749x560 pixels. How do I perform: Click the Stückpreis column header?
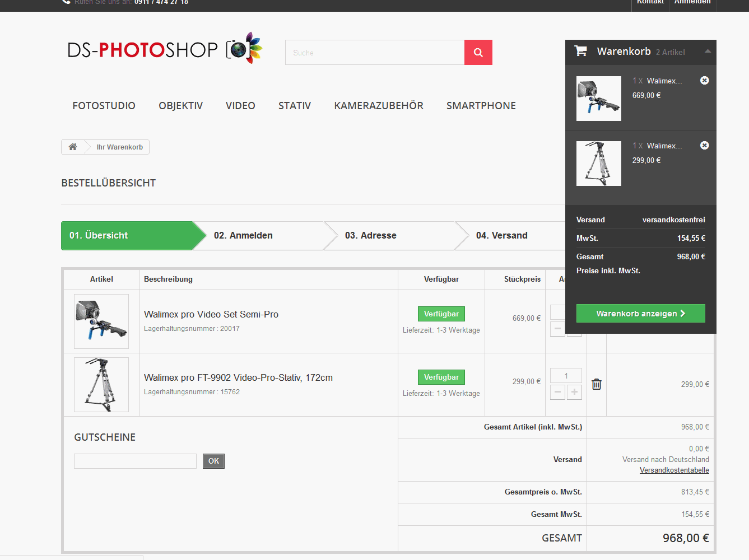(522, 279)
